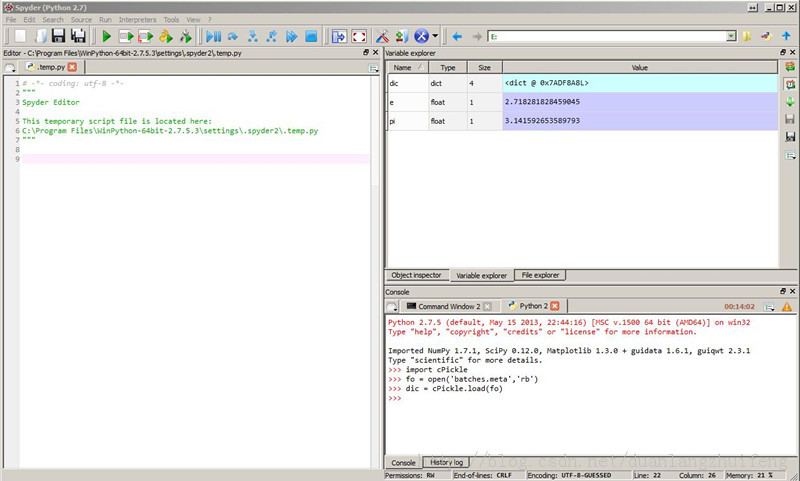800x481 pixels.
Task: Create a new file from toolbar
Action: pos(19,37)
